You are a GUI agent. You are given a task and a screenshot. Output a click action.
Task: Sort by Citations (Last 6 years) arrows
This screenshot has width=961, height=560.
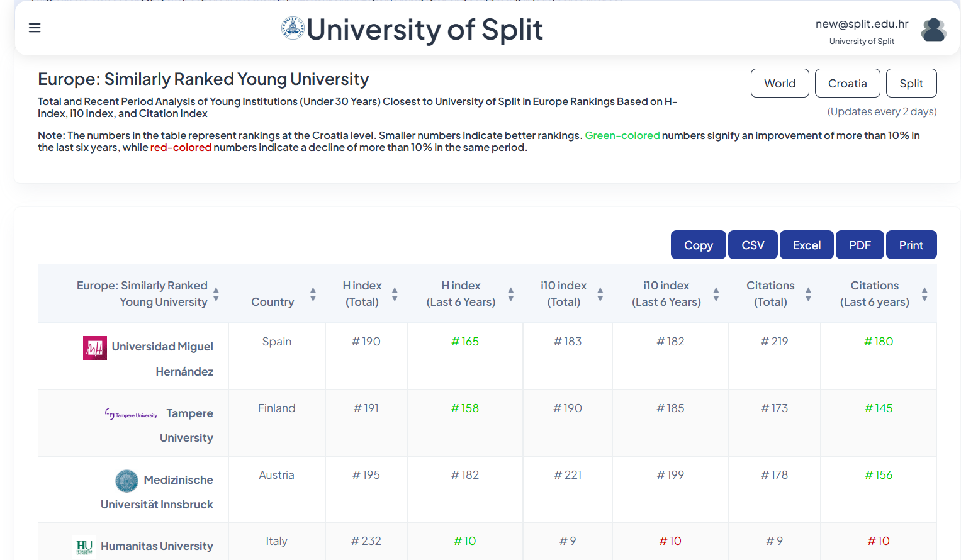(x=924, y=294)
